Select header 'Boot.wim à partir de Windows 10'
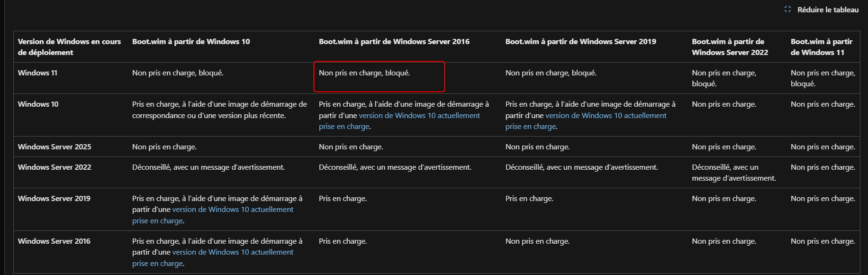 coord(191,42)
